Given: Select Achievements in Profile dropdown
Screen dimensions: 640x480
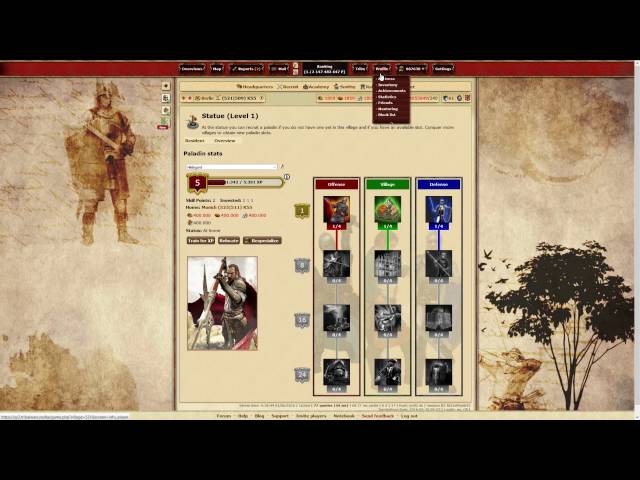Looking at the screenshot, I should point(391,91).
